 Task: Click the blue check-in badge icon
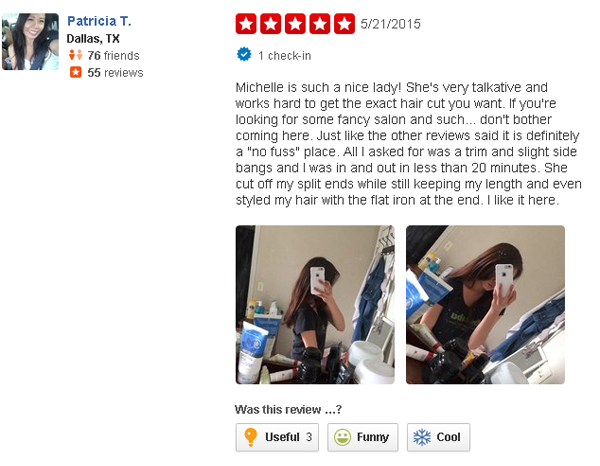(244, 54)
